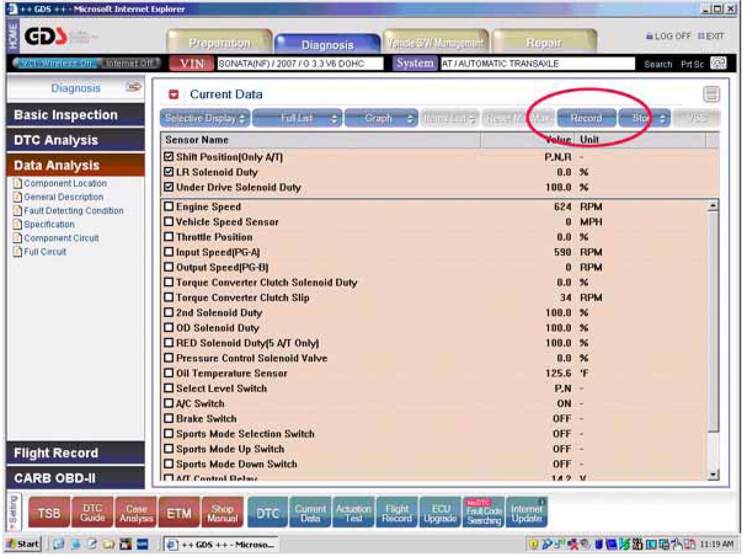Launch the ETM wiring diagram icon
The height and width of the screenshot is (559, 756).
click(x=179, y=513)
